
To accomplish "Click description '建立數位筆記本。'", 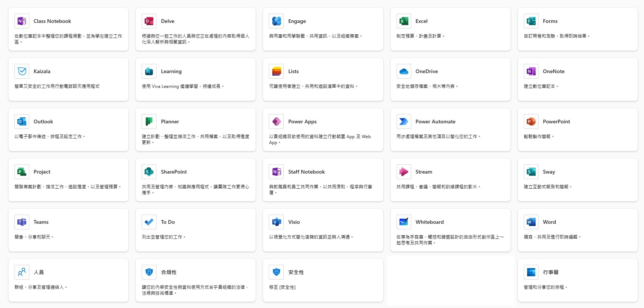I will coord(541,86).
